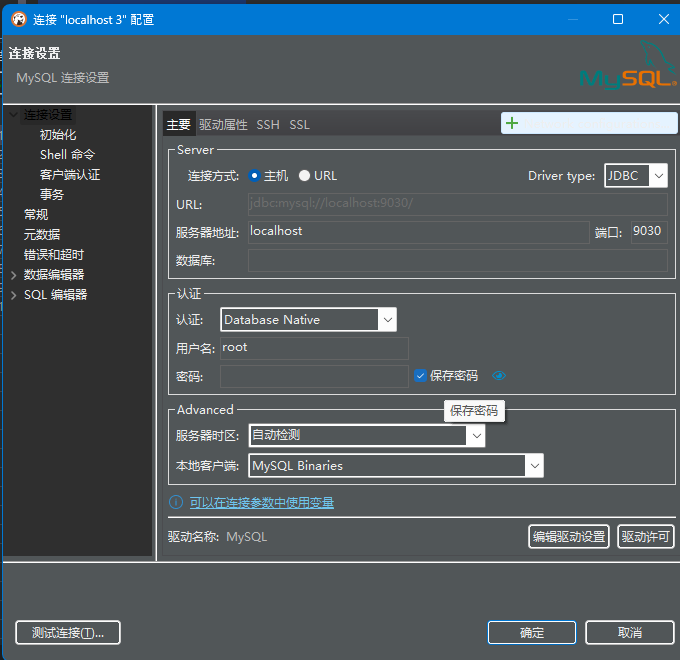This screenshot has width=680, height=660.
Task: Click the 取消 button
Action: [x=630, y=633]
